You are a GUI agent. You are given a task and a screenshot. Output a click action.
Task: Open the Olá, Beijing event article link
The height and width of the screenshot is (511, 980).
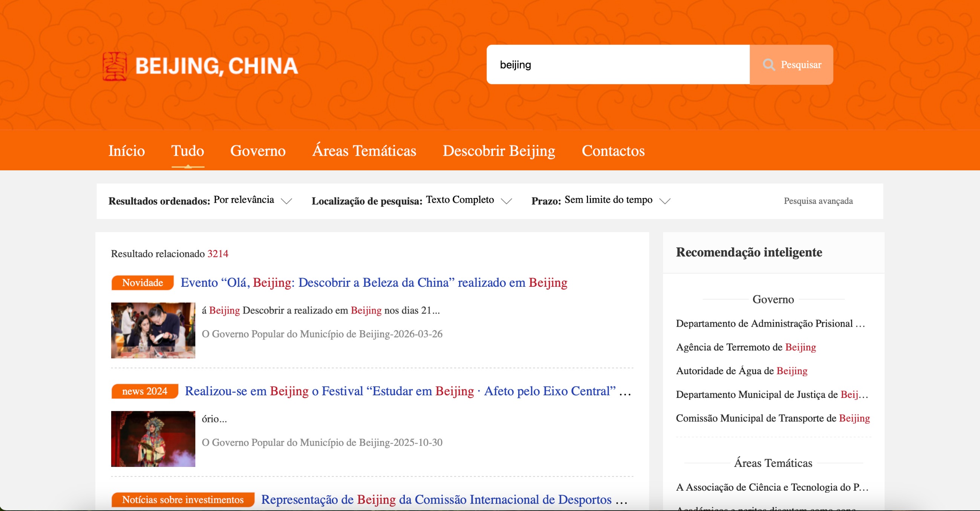click(374, 283)
